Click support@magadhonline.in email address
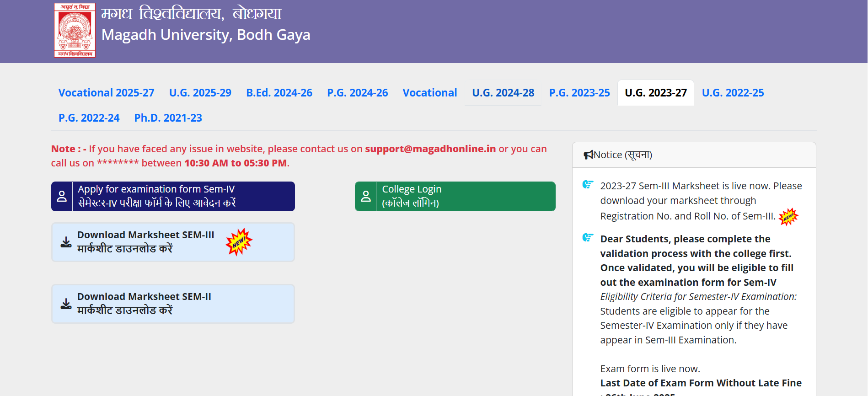 click(430, 149)
